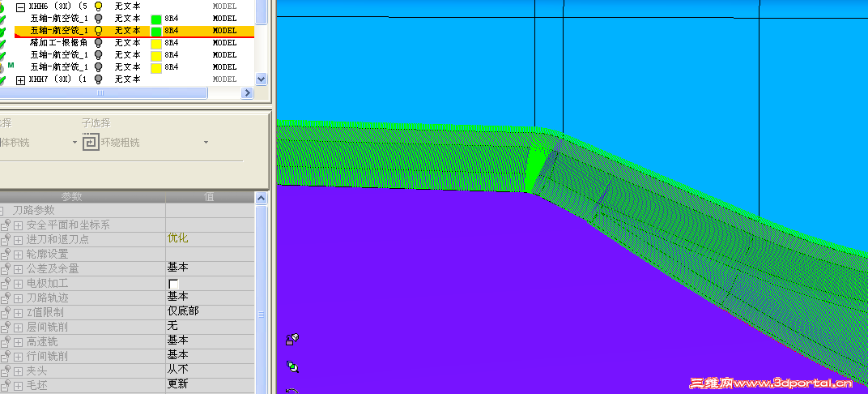Click procedure list horizontal scroll right arrow

pyautogui.click(x=247, y=93)
